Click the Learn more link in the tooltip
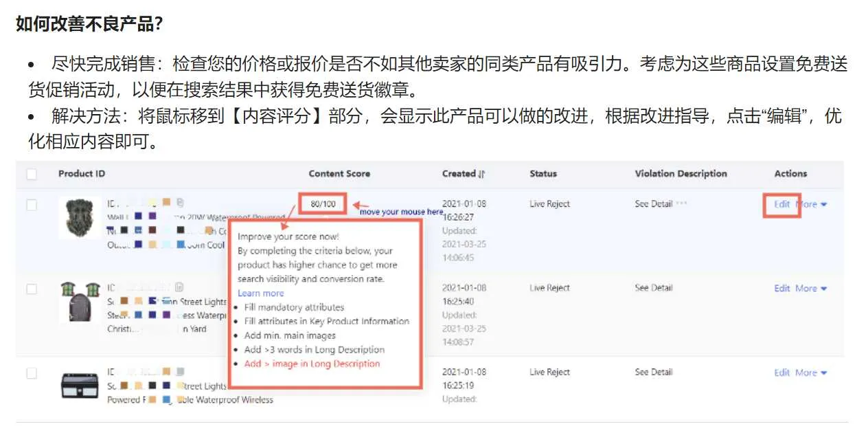This screenshot has width=868, height=444. (x=260, y=293)
